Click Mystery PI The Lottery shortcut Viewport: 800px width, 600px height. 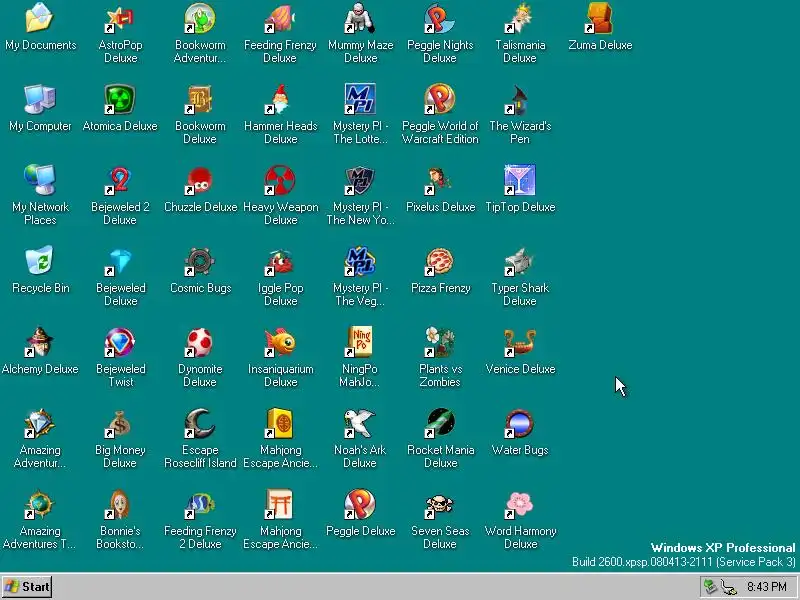(360, 99)
